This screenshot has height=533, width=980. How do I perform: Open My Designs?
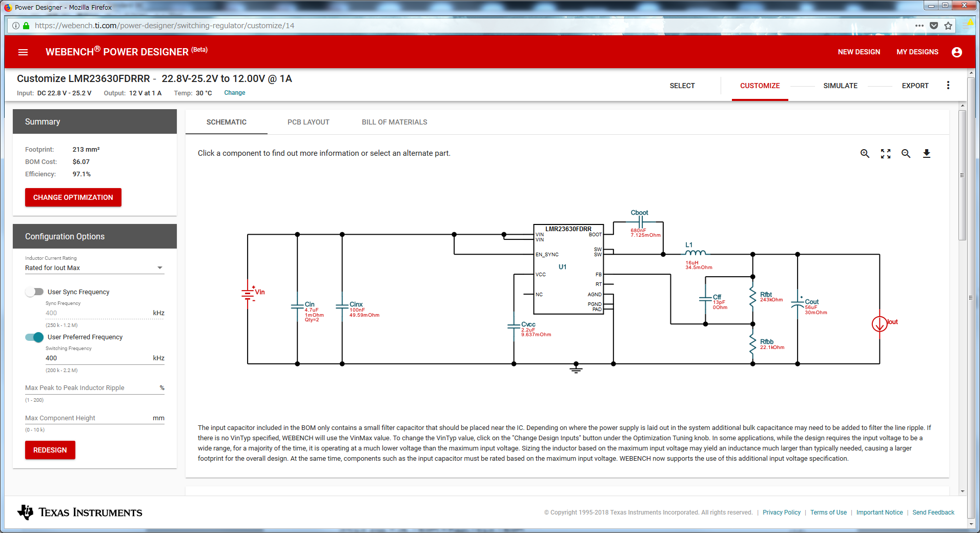917,52
